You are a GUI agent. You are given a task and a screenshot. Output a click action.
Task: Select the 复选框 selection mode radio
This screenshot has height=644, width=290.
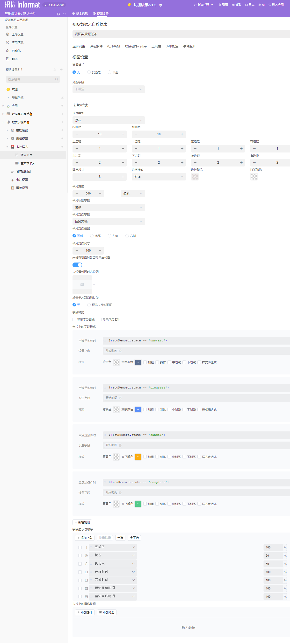click(x=89, y=72)
